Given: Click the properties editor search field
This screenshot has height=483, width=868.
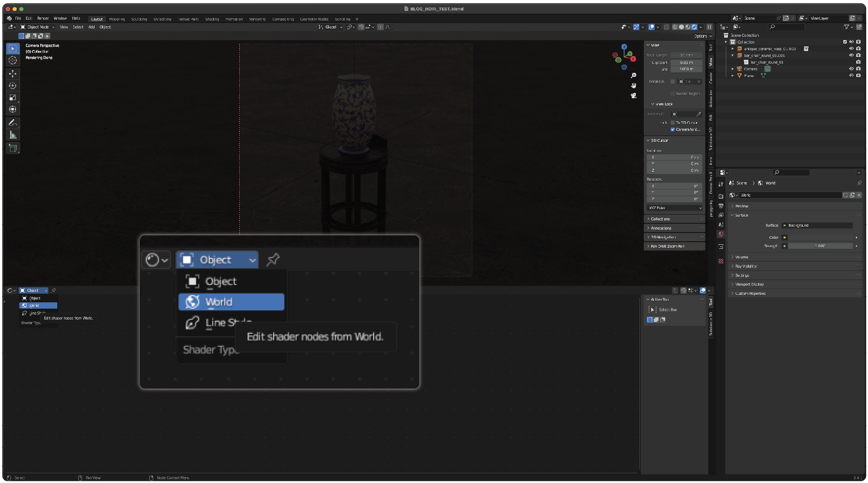Looking at the screenshot, I should coord(791,173).
